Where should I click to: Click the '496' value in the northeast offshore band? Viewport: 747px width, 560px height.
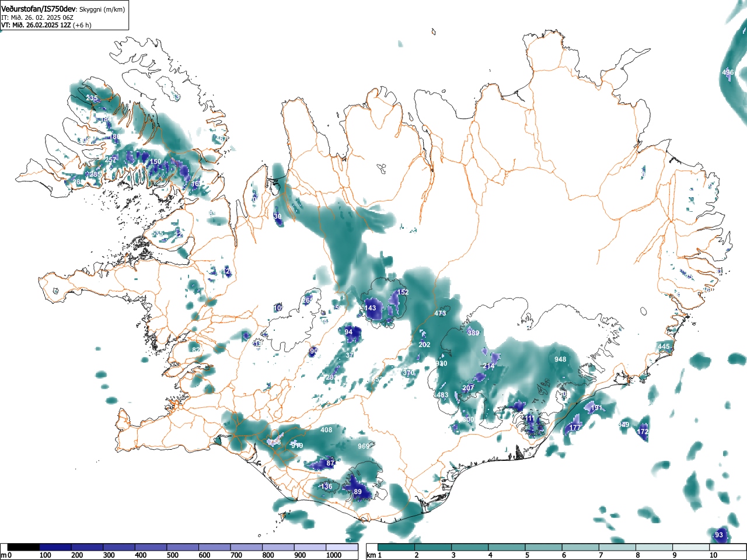coord(728,72)
